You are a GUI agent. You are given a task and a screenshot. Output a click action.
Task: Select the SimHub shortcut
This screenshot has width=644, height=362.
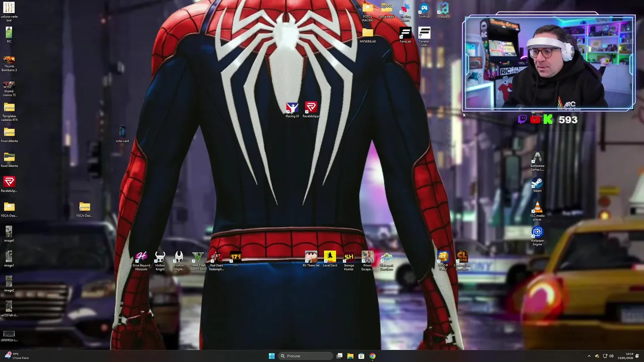pyautogui.click(x=424, y=11)
